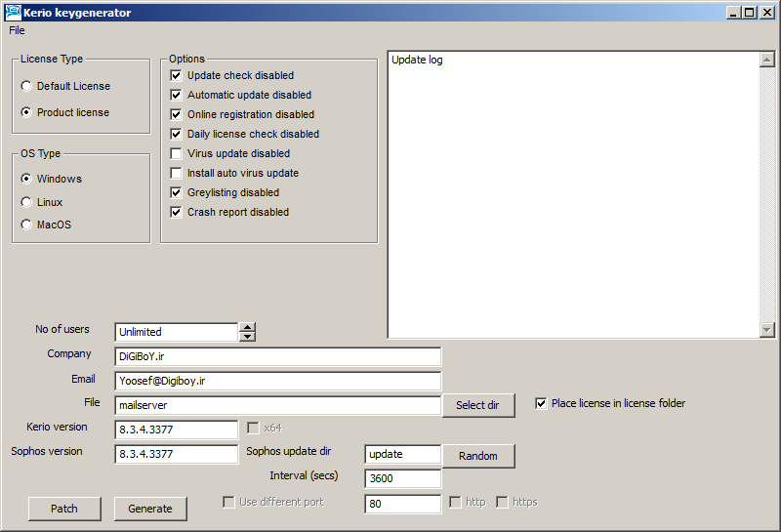Toggle Daily license check disabled checkbox
Image resolution: width=781 pixels, height=532 pixels.
(176, 134)
